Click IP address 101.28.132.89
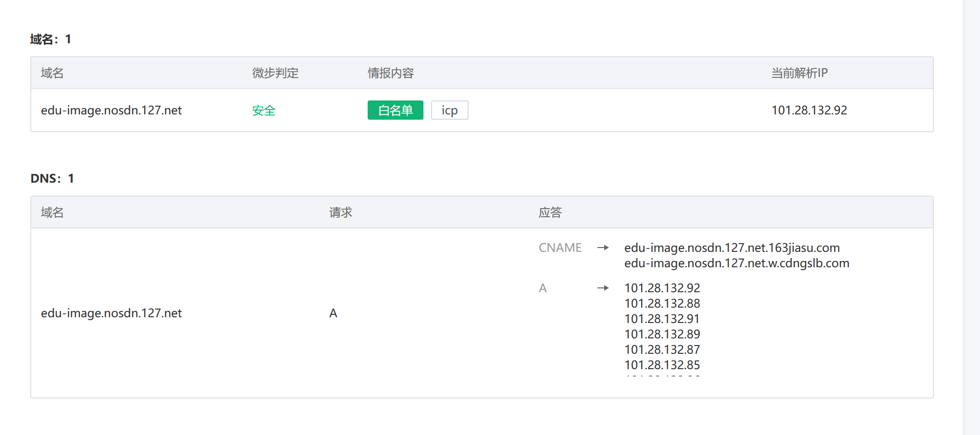 click(662, 335)
